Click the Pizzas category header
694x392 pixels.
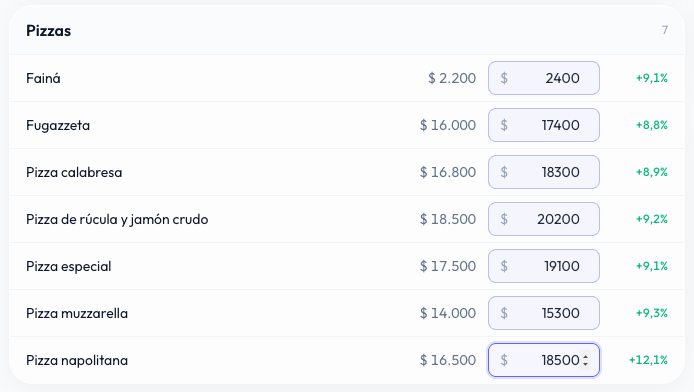click(48, 31)
